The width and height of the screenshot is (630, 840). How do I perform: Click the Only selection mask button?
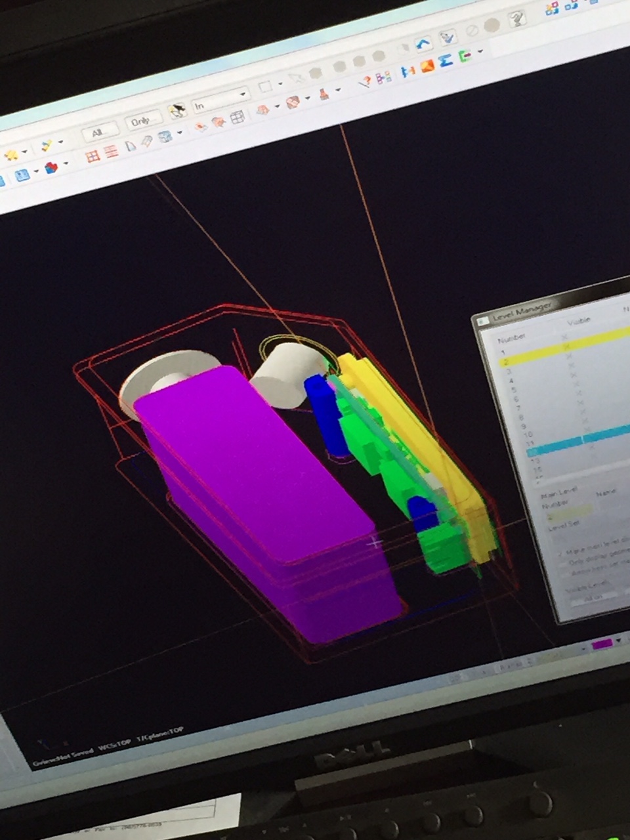coord(141,121)
